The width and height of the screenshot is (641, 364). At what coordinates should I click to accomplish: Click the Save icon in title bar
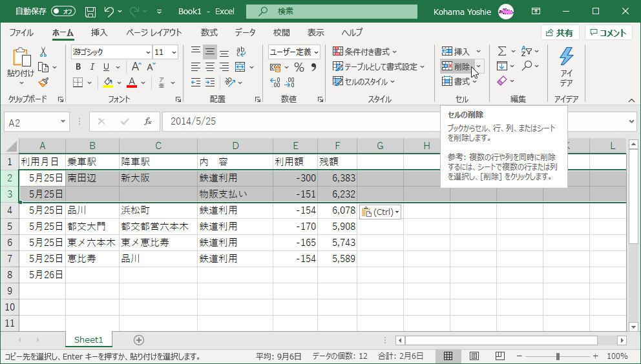[x=90, y=12]
